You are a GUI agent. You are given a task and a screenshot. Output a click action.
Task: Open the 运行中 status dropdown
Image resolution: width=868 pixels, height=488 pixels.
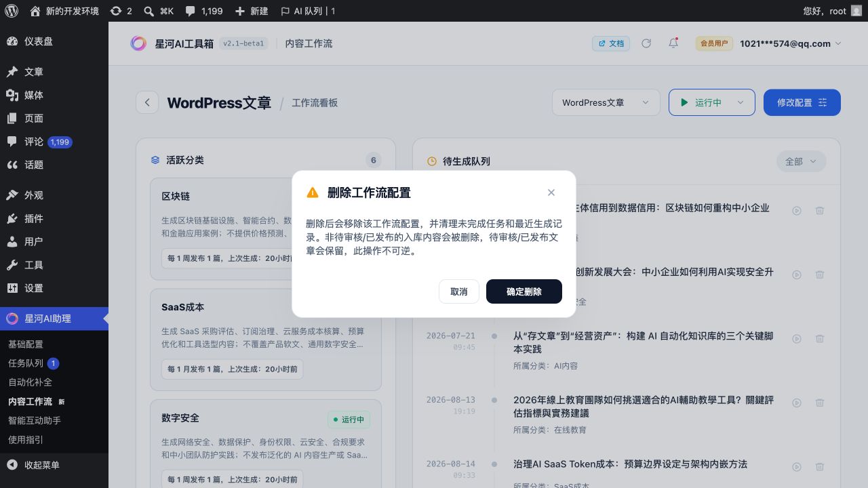(711, 102)
